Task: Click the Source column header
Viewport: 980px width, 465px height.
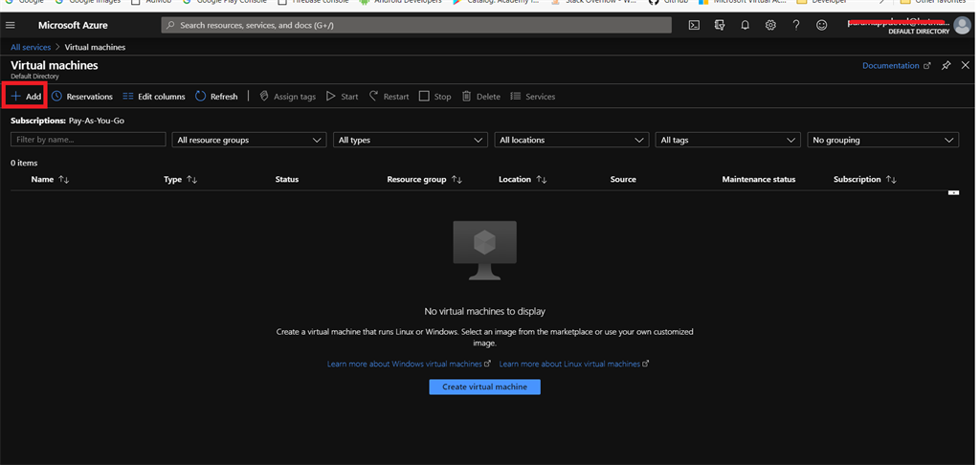Action: 623,179
